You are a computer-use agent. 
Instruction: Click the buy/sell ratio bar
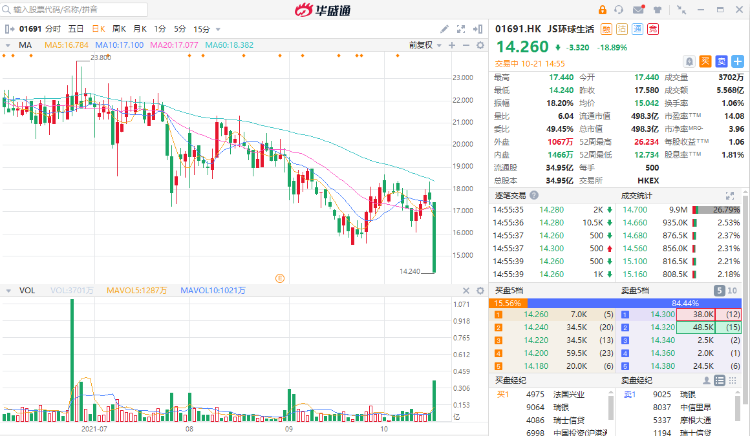coord(615,303)
